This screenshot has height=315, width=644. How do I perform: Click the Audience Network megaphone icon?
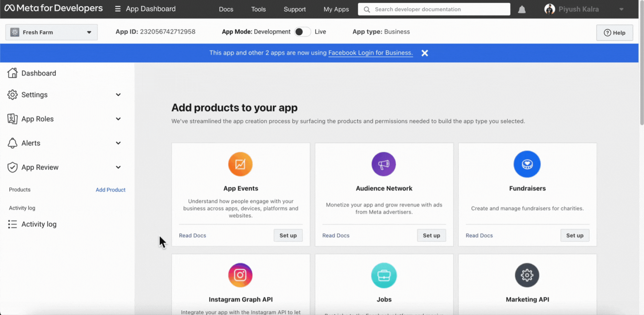pos(384,164)
